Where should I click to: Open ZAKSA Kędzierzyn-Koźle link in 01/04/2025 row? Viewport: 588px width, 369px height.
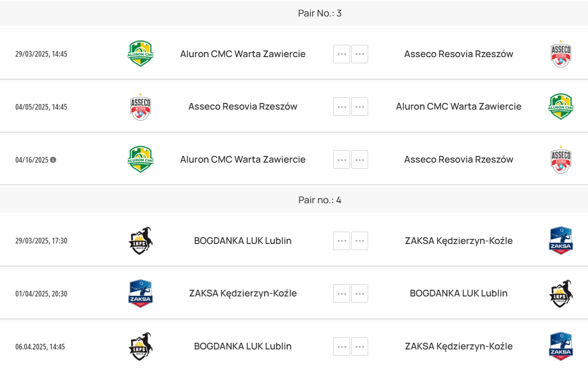point(243,293)
